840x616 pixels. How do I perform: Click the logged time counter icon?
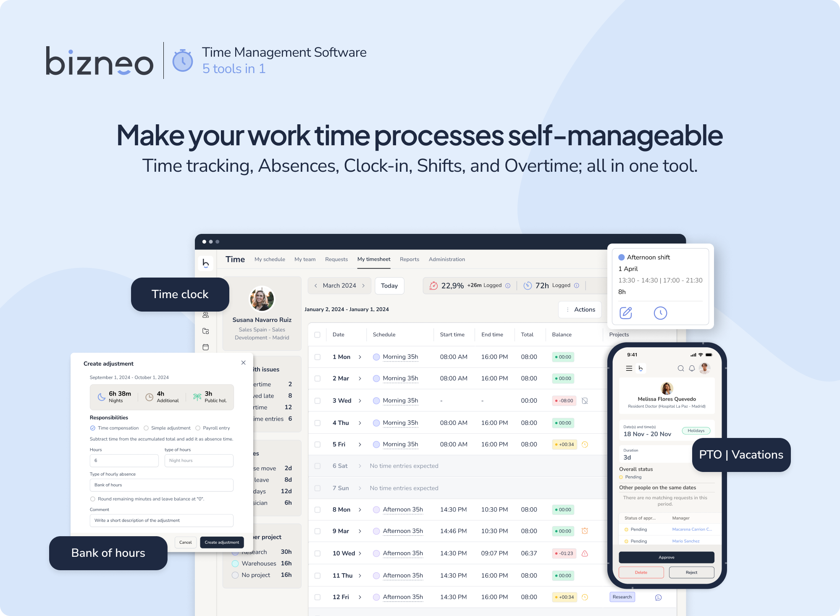click(528, 286)
